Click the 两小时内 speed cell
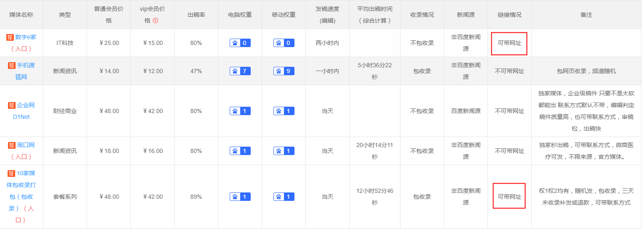 (327, 43)
